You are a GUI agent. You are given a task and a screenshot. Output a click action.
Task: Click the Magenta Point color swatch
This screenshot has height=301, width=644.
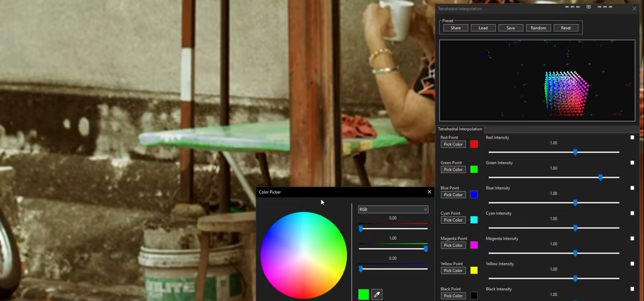click(x=474, y=245)
